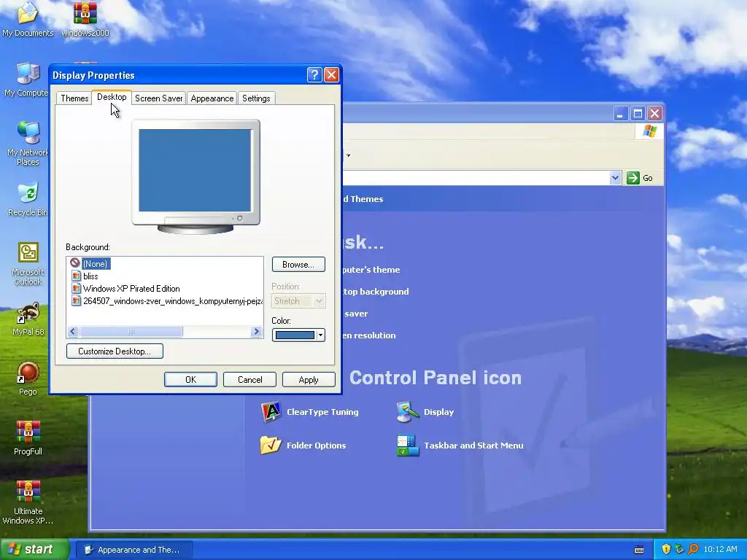Minimize the Appearance and Themes window
Screen dimensions: 747x560
[x=621, y=113]
